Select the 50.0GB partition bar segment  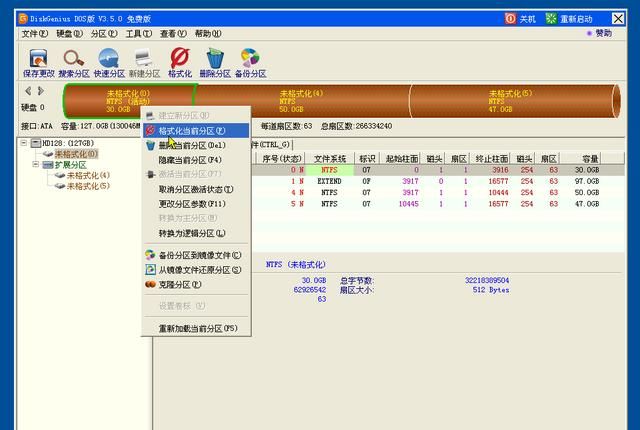302,101
